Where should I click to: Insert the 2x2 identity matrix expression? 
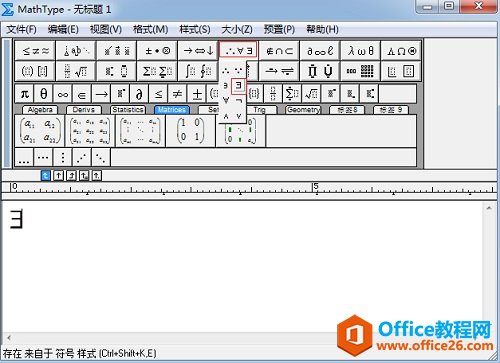click(x=190, y=131)
